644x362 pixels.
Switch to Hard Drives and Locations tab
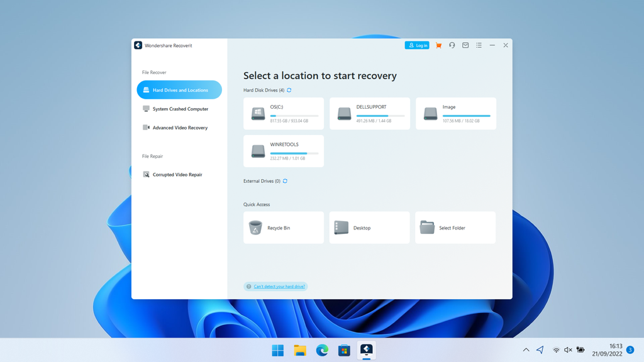click(179, 90)
